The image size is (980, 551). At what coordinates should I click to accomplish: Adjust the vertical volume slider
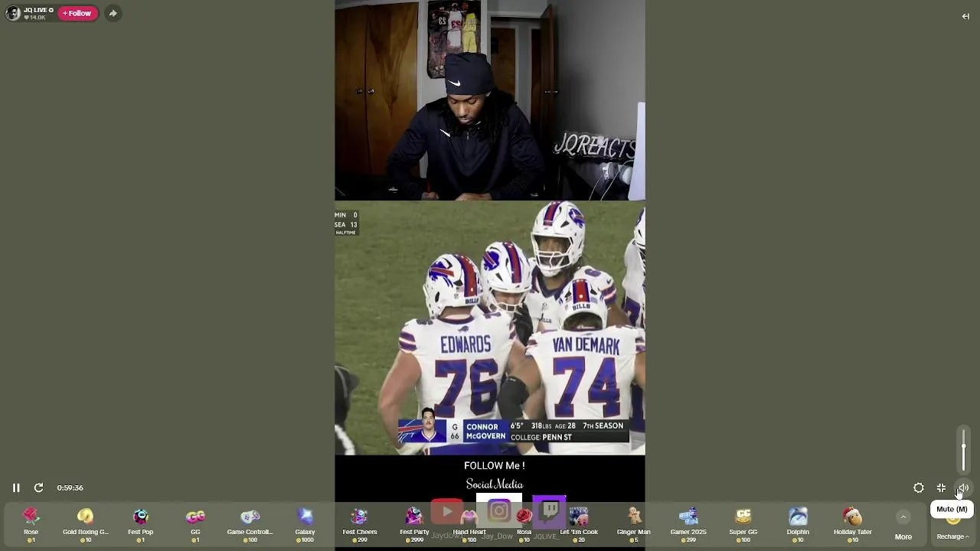point(963,451)
